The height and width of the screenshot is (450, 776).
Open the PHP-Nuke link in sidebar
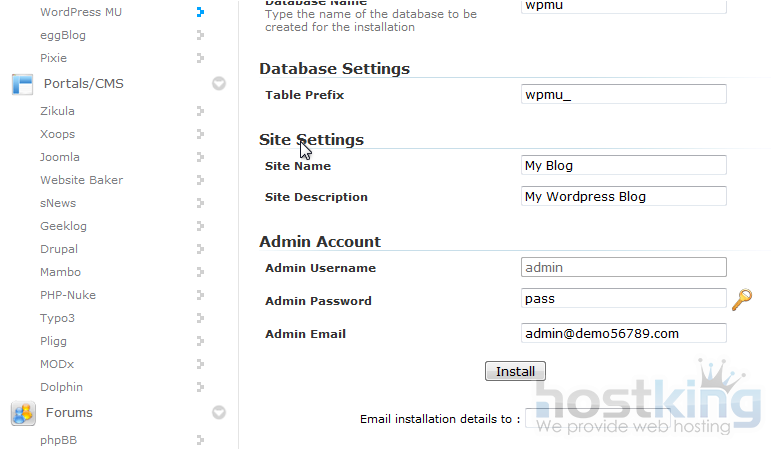coord(67,295)
